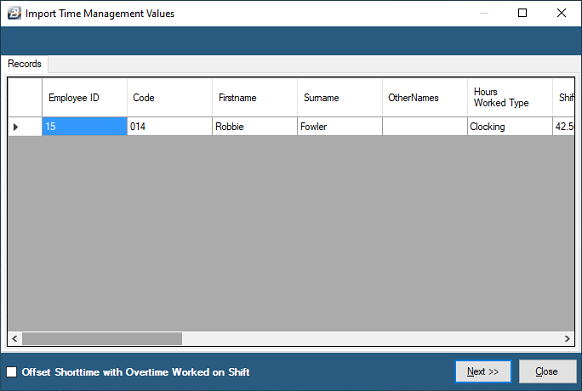
Task: Click the Next >> button
Action: pos(483,371)
